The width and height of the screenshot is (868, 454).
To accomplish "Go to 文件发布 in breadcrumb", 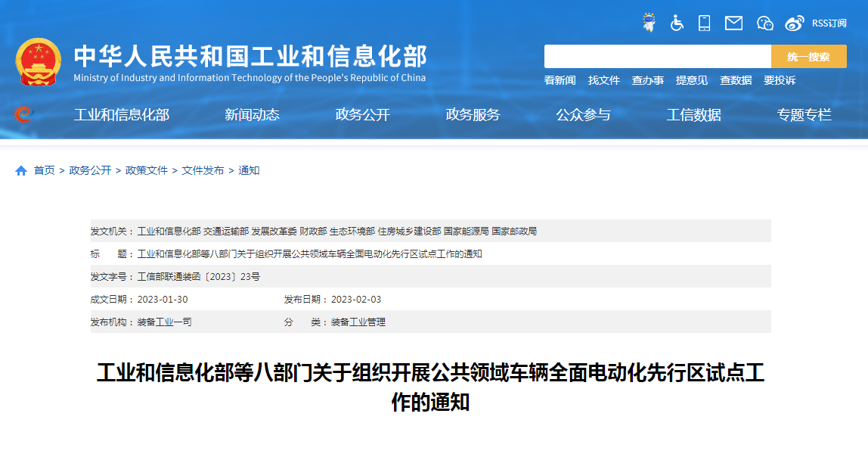I will [x=203, y=170].
